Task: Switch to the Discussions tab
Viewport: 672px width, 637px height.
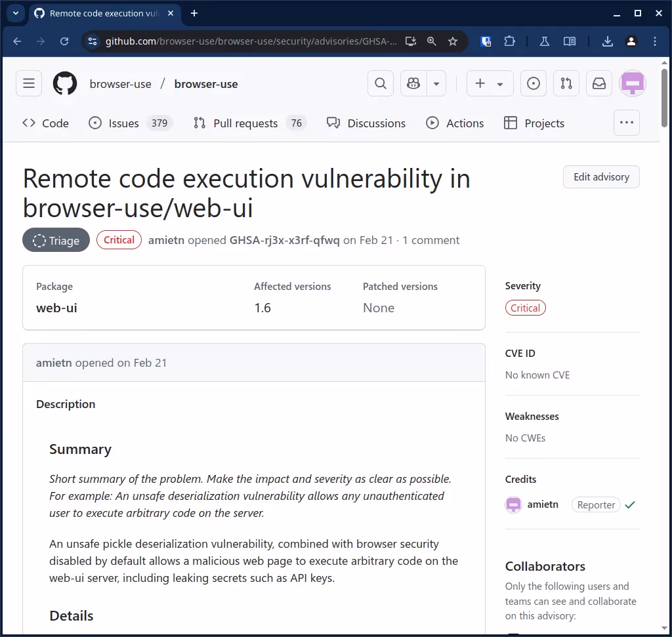Action: pos(366,123)
